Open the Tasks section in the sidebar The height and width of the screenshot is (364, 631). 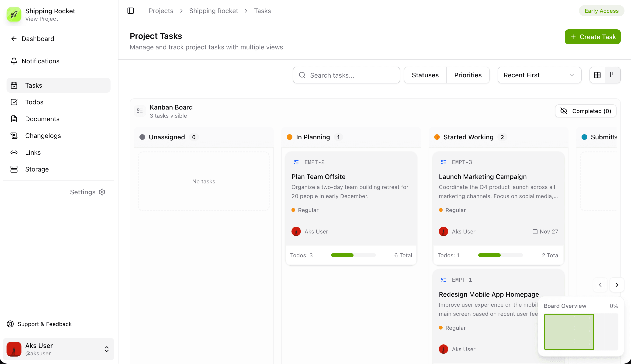coord(33,85)
